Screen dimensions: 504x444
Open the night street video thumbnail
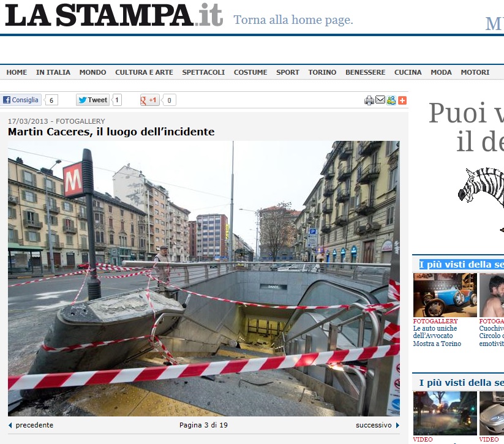[445, 413]
